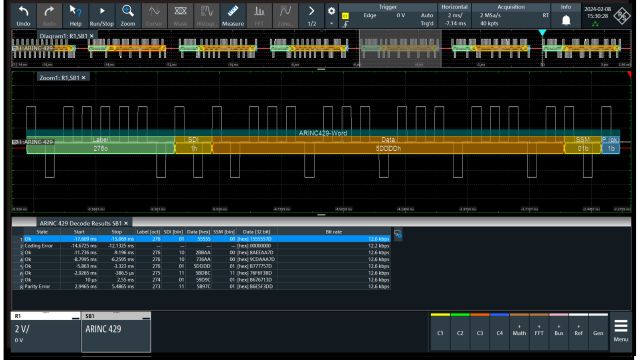Click the decoded parity bit field

click(x=611, y=149)
